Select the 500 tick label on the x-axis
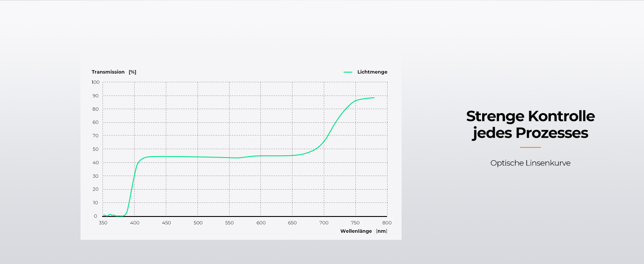The height and width of the screenshot is (264, 644). coord(198,223)
